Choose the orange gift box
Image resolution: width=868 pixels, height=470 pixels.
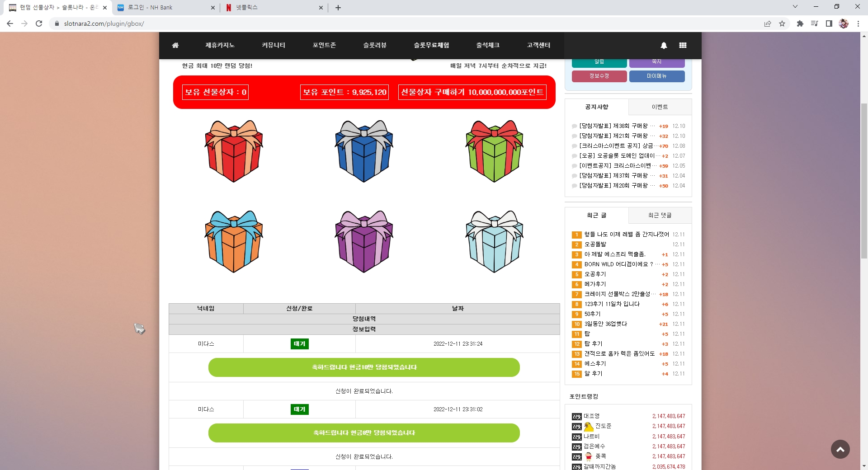(x=234, y=241)
